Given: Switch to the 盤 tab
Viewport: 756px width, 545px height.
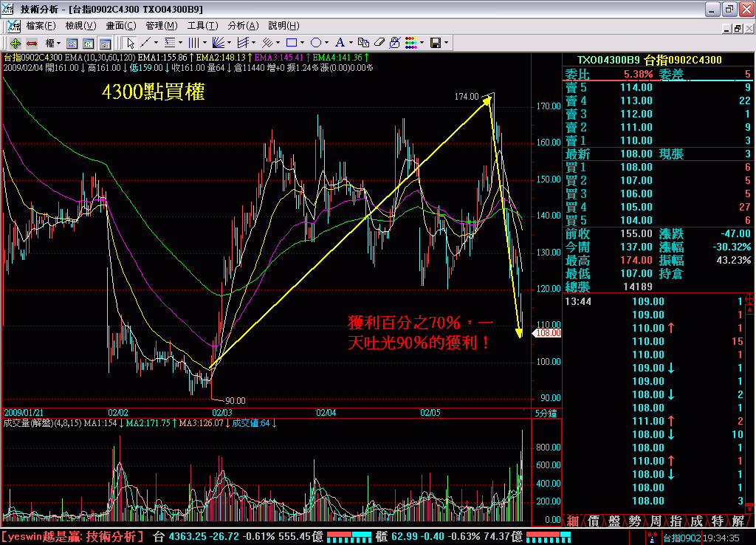Looking at the screenshot, I should tap(614, 521).
